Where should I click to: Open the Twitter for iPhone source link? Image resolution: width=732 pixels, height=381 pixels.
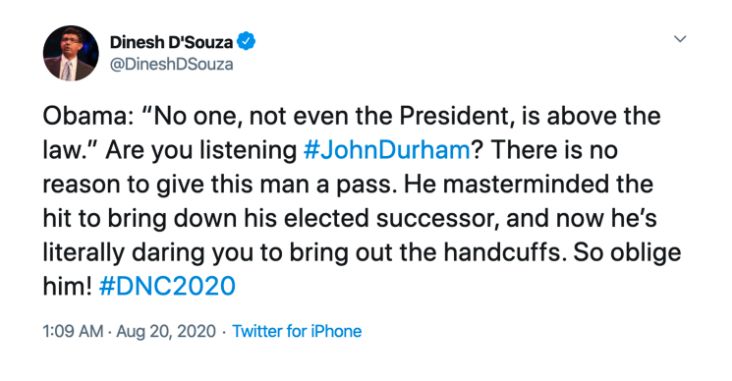pos(297,331)
